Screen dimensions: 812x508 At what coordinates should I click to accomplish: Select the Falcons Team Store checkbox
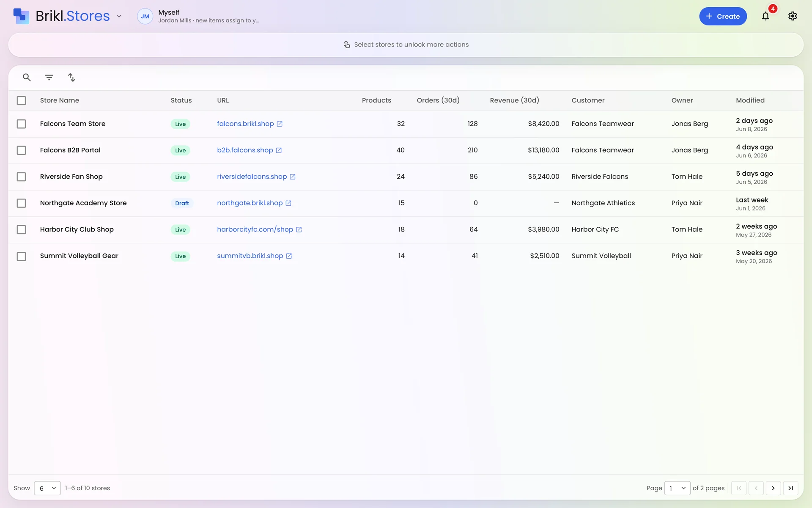pos(21,124)
